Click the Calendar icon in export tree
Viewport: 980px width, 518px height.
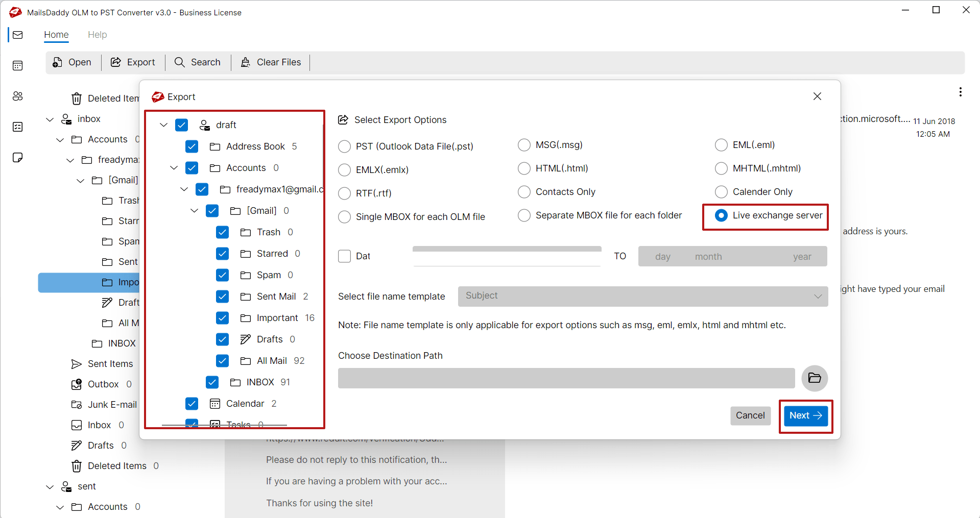pos(215,404)
